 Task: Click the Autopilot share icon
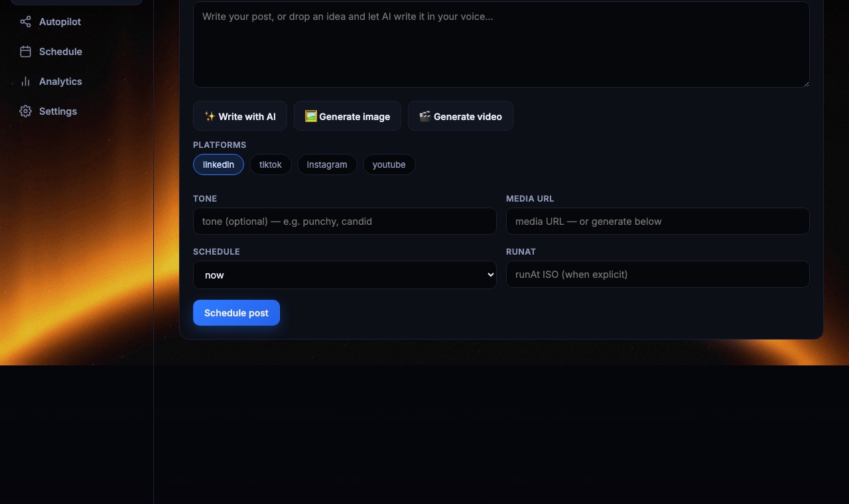pyautogui.click(x=25, y=22)
